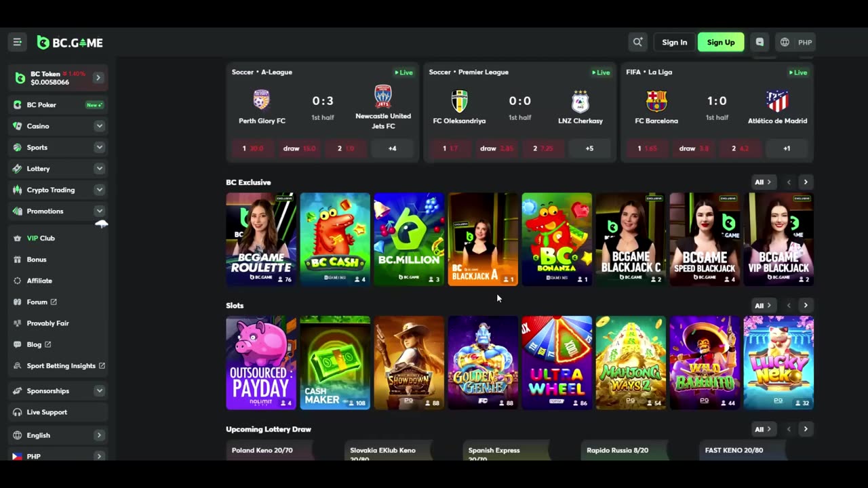Screen dimensions: 868x488
Task: Click the globe language icon
Action: [785, 42]
